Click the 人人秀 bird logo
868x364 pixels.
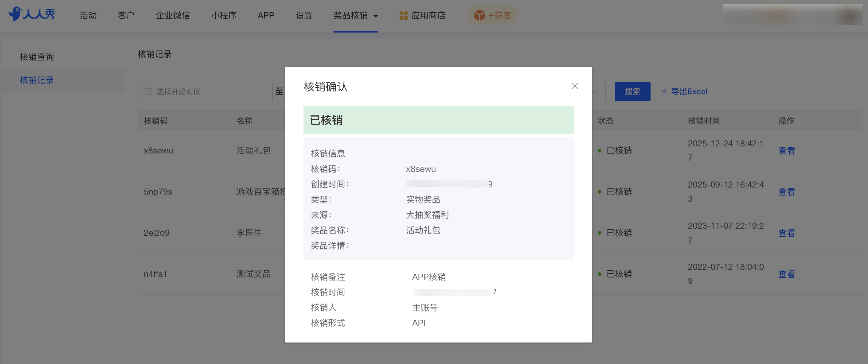(x=15, y=14)
